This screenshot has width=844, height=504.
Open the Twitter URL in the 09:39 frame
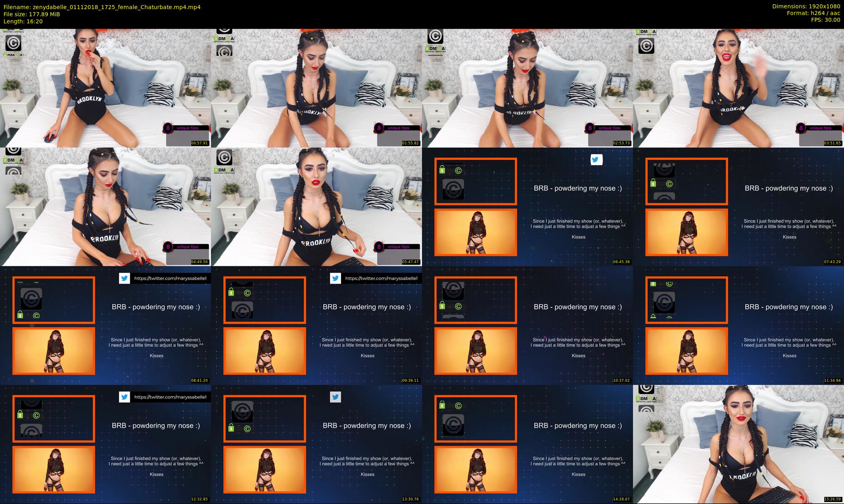381,278
